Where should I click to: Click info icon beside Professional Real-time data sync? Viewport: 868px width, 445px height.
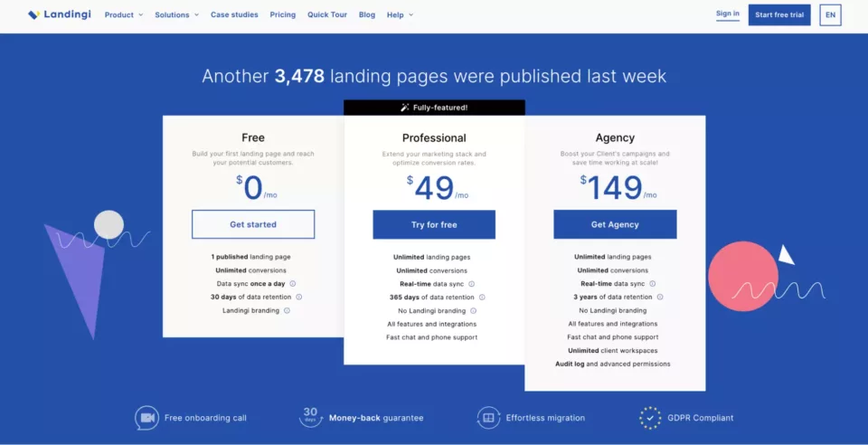pos(472,284)
